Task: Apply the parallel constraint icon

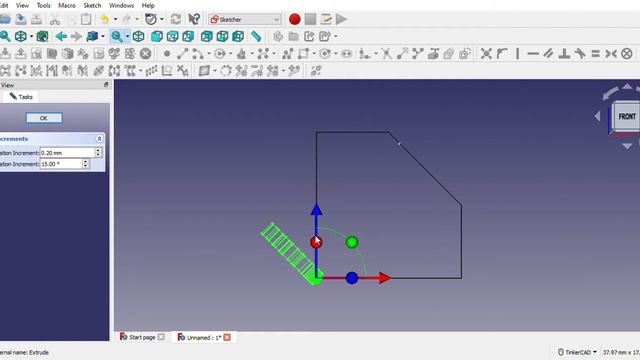Action: [548, 53]
